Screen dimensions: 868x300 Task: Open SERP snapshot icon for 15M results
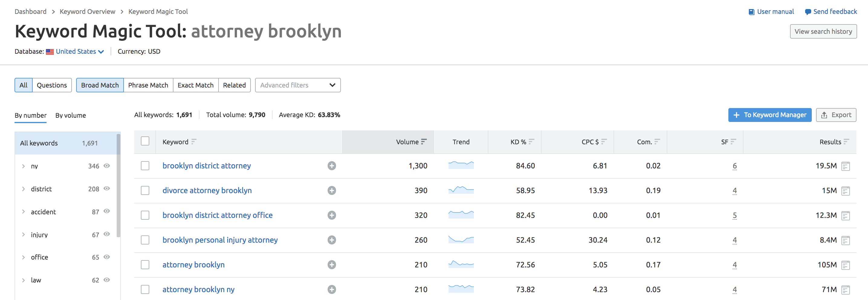pyautogui.click(x=845, y=191)
